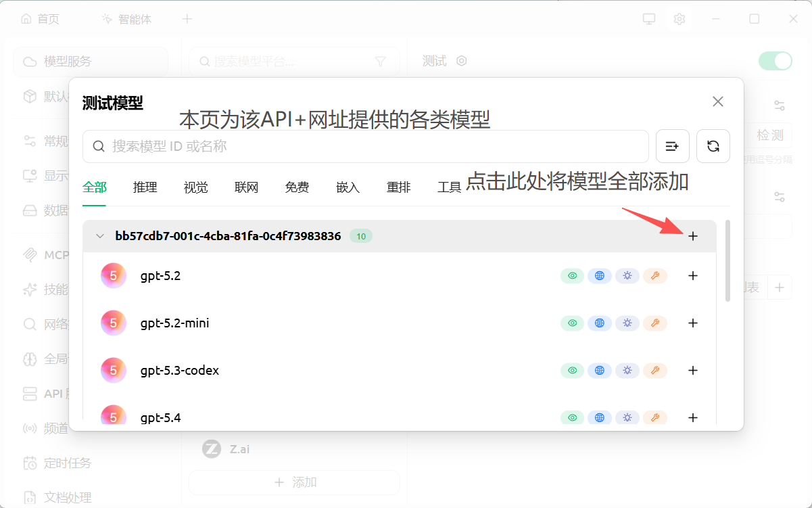The width and height of the screenshot is (812, 508).
Task: Focus the 搜索模型 ID 或名称 field
Action: tap(366, 146)
